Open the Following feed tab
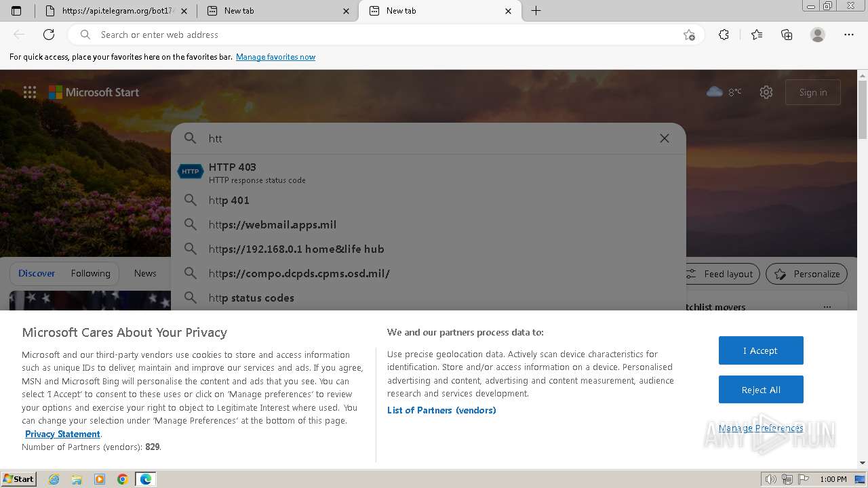 pyautogui.click(x=90, y=273)
